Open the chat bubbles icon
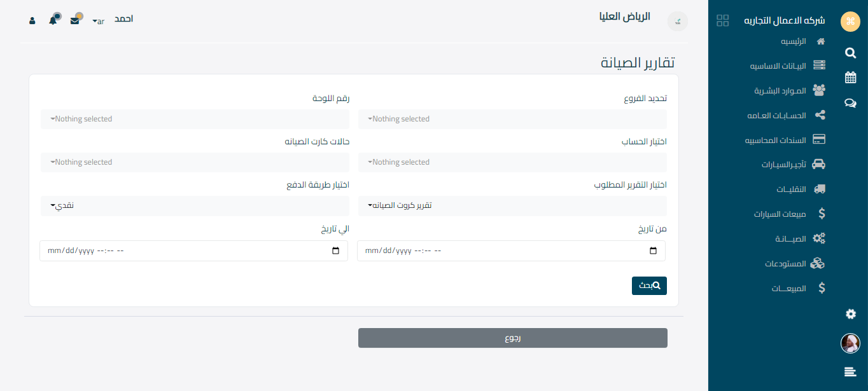This screenshot has height=391, width=868. 850,102
